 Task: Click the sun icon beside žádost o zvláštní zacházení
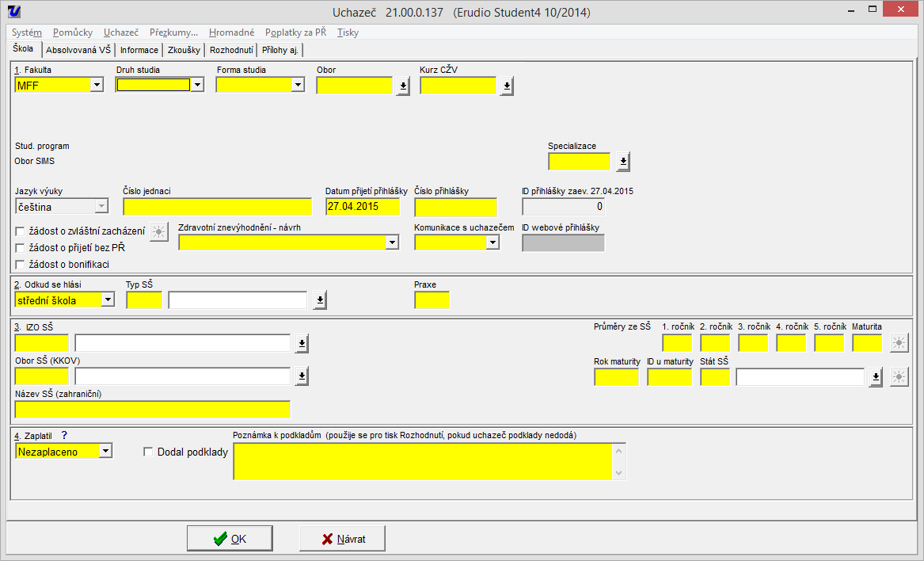159,232
